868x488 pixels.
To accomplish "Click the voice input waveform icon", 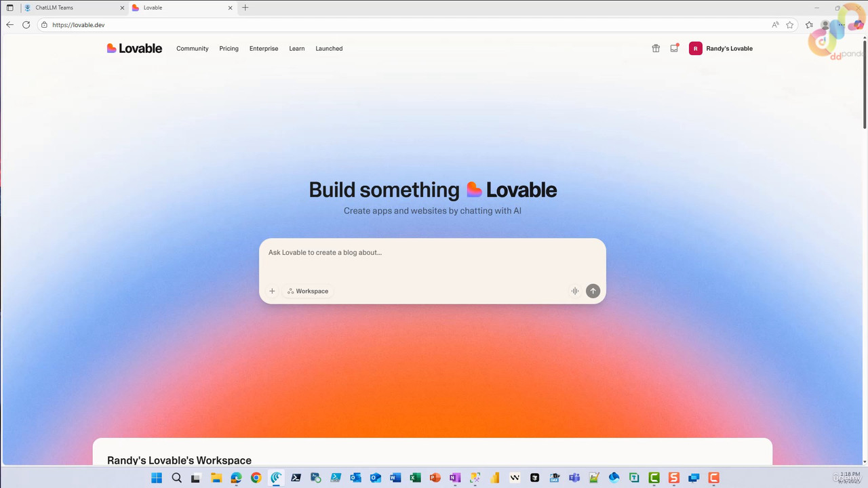I will [x=575, y=291].
